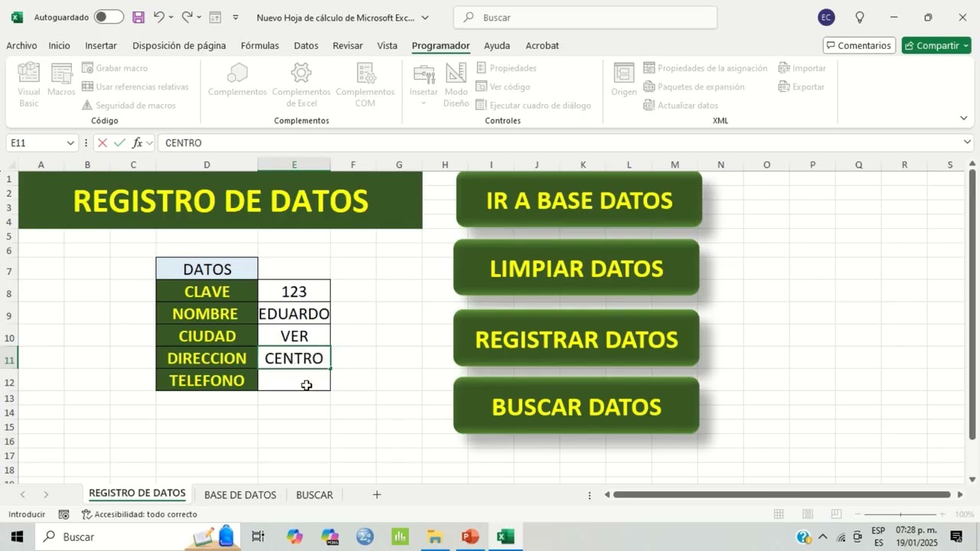The height and width of the screenshot is (551, 980).
Task: Open the XML Origen pane
Action: [624, 80]
